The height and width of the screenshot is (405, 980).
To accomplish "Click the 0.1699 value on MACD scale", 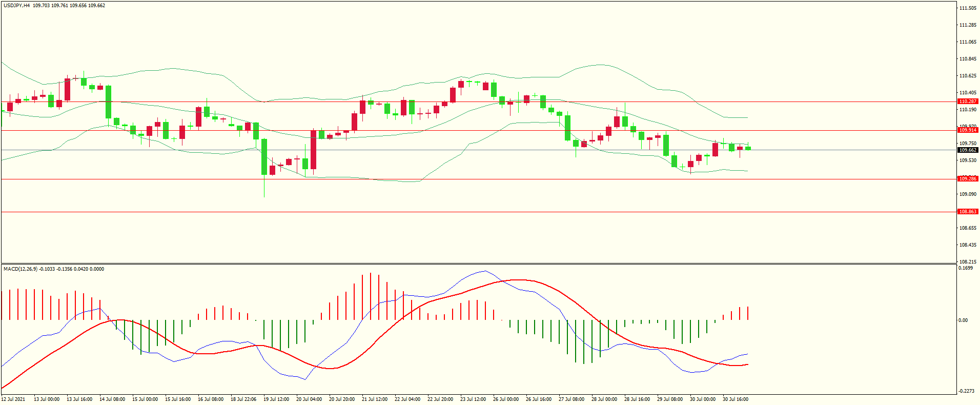I will pos(966,268).
